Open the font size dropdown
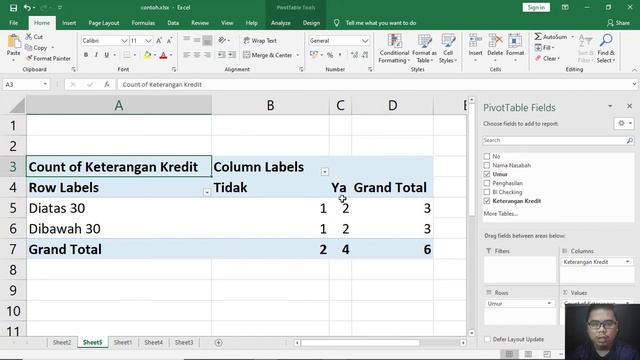The width and height of the screenshot is (640, 360). (x=148, y=41)
